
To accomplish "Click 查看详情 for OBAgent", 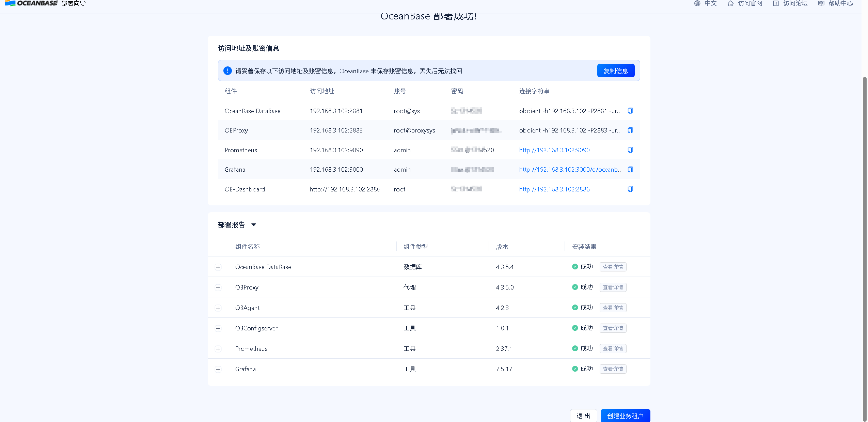I will click(x=613, y=308).
